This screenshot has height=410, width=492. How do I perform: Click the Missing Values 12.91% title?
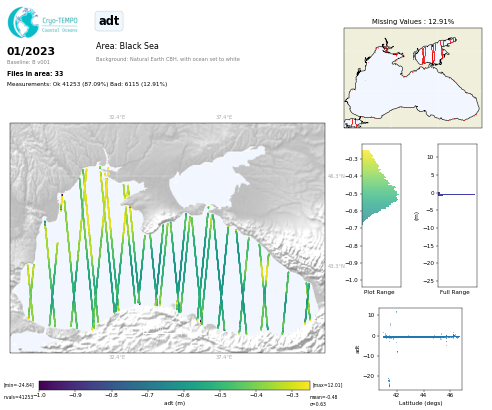pos(413,21)
